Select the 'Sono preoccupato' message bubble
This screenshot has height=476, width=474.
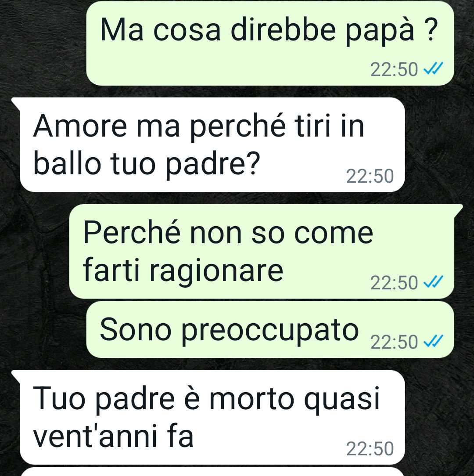point(270,329)
